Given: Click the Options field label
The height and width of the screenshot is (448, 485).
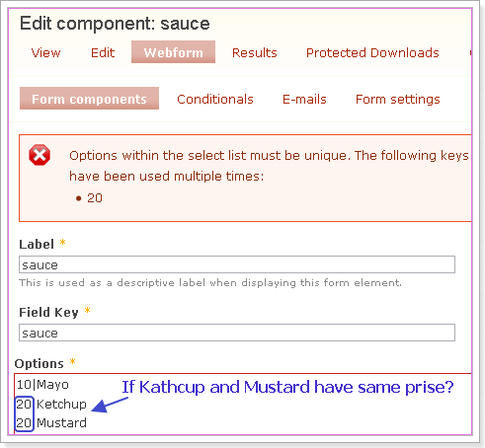Looking at the screenshot, I should point(40,363).
